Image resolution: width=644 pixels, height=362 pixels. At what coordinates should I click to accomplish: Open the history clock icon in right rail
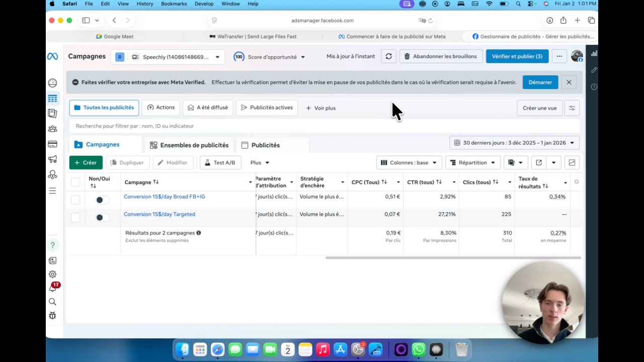[x=594, y=87]
